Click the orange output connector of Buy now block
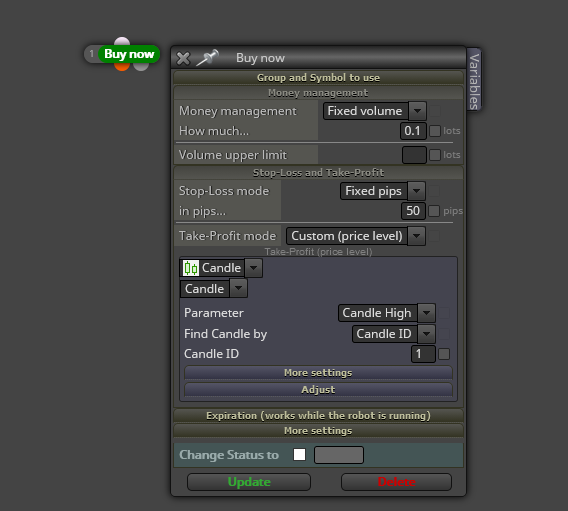 pyautogui.click(x=122, y=67)
